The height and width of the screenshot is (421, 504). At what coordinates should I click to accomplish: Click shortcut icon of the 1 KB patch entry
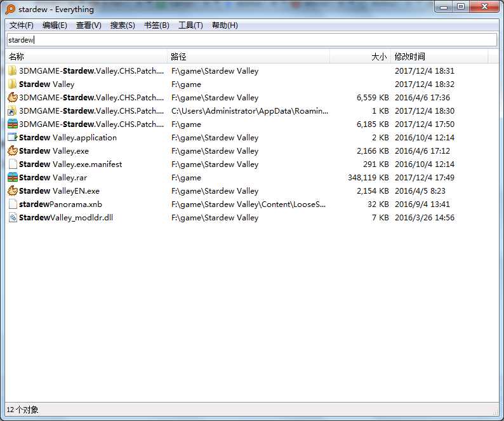point(12,111)
